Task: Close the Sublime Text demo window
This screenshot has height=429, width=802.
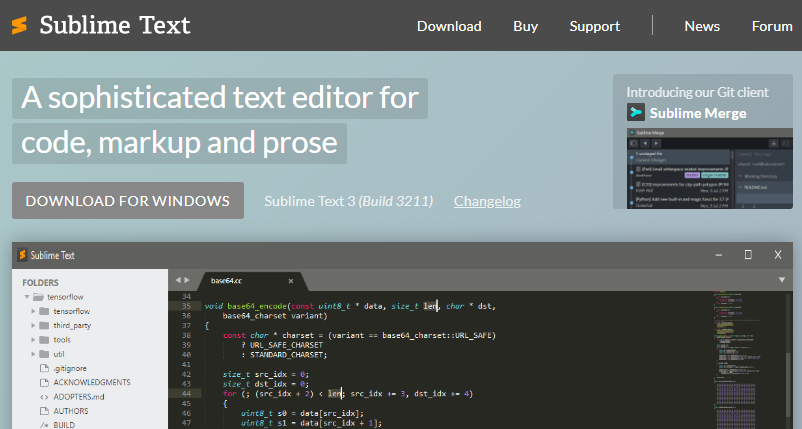Action: (778, 255)
